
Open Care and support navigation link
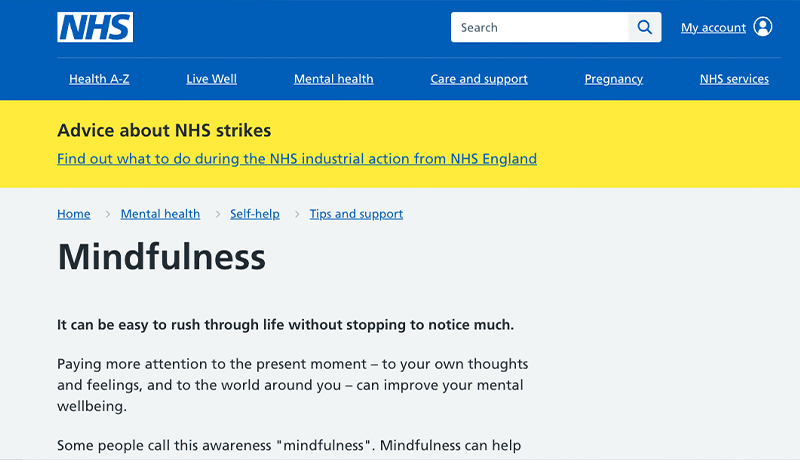click(x=479, y=79)
